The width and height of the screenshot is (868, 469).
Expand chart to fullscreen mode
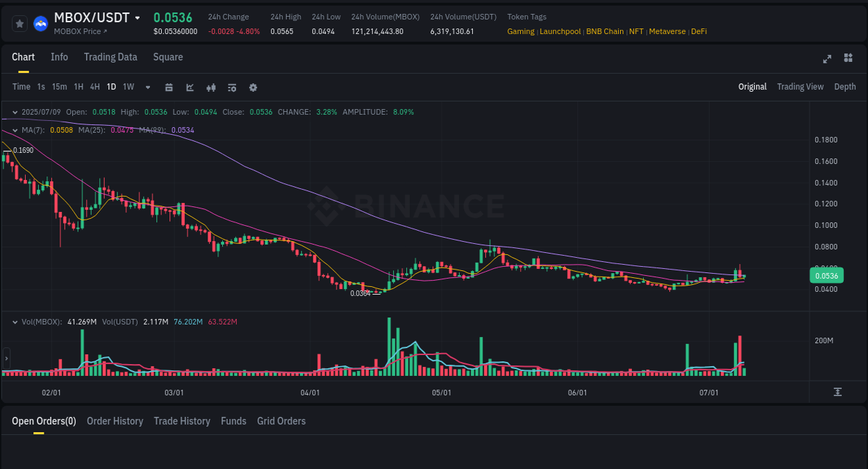point(827,59)
